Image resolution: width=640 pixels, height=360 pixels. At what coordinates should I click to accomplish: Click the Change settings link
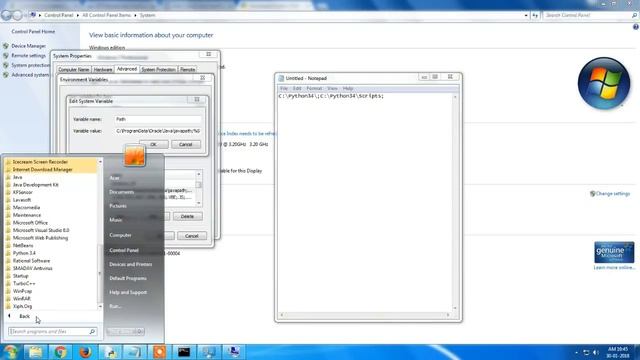[613, 193]
